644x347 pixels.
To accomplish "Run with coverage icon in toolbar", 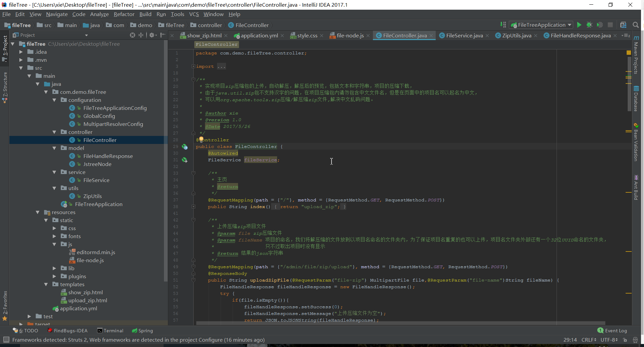I will click(x=600, y=25).
